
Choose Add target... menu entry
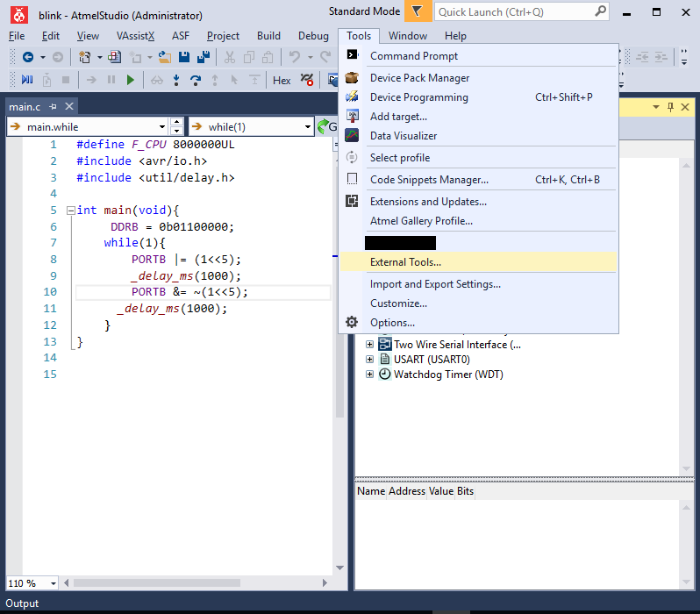tap(478, 116)
